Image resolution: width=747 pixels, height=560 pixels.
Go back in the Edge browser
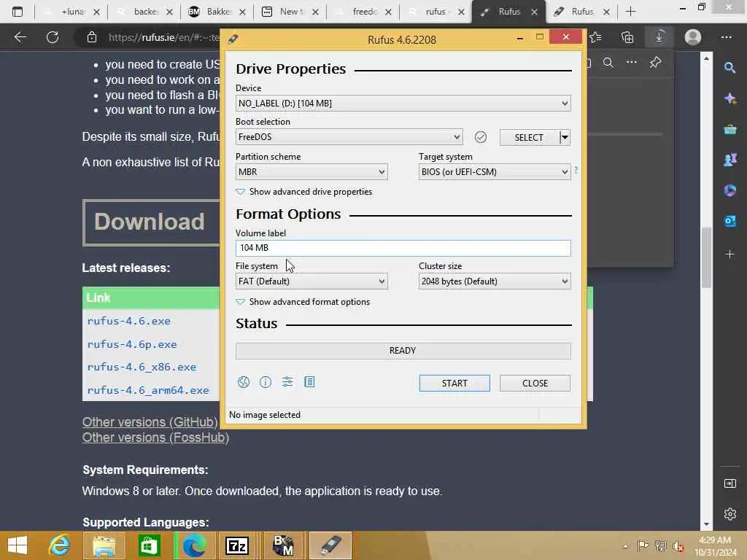pos(20,37)
